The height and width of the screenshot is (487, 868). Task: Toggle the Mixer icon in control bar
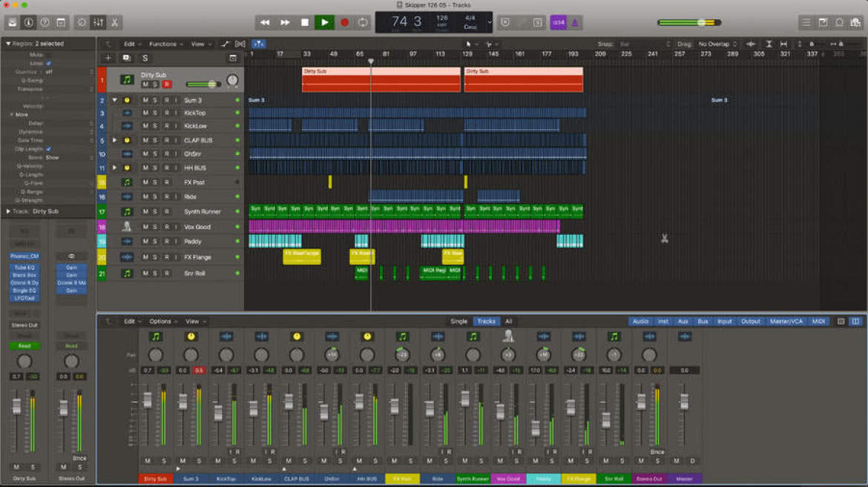99,23
